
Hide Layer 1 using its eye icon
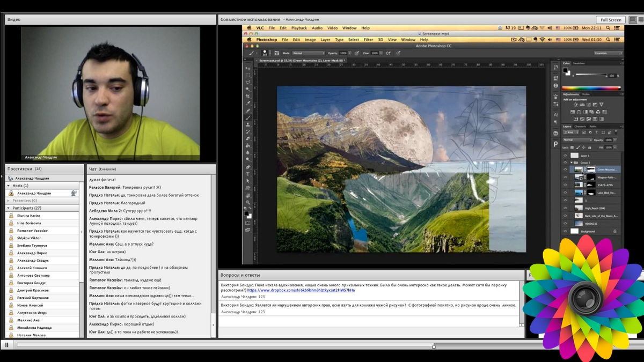[565, 156]
